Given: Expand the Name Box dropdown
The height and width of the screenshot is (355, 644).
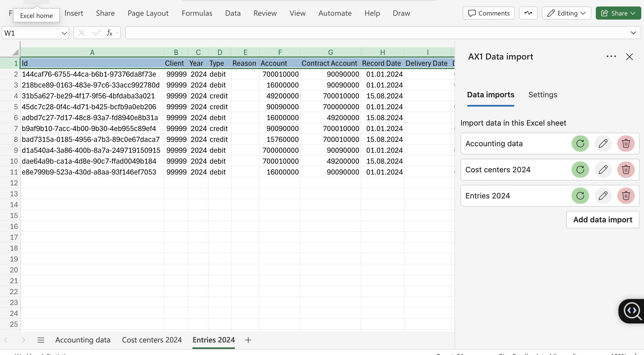Looking at the screenshot, I should [x=64, y=33].
